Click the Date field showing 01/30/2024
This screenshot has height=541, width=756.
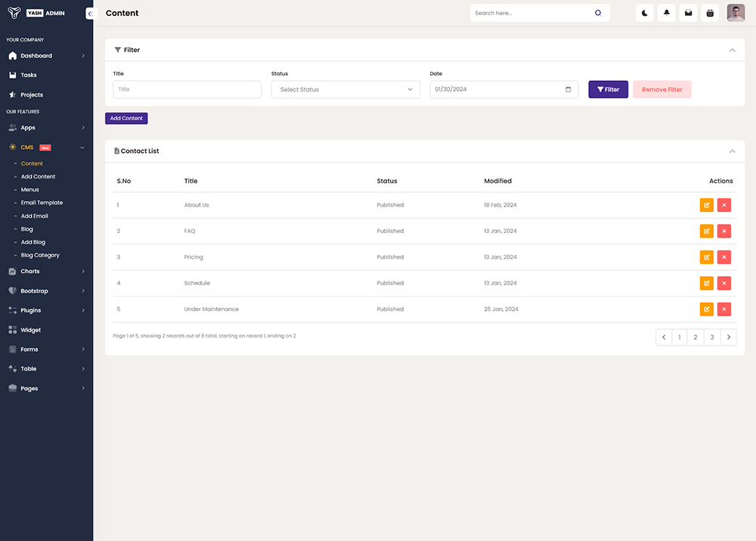click(503, 89)
